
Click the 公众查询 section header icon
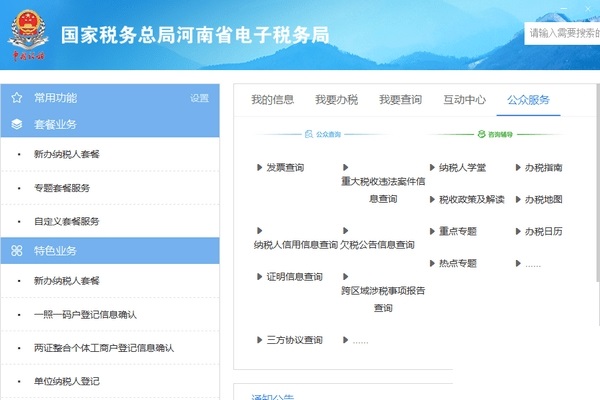pos(307,133)
